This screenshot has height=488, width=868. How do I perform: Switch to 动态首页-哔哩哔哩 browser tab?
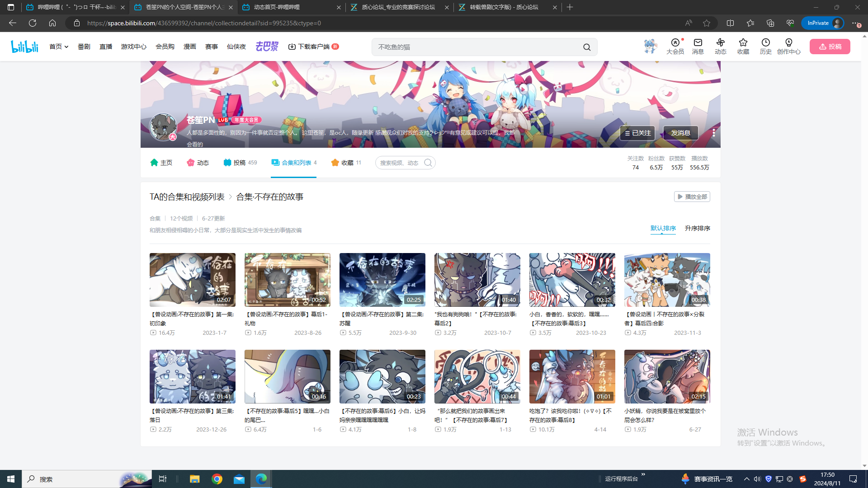click(x=292, y=7)
